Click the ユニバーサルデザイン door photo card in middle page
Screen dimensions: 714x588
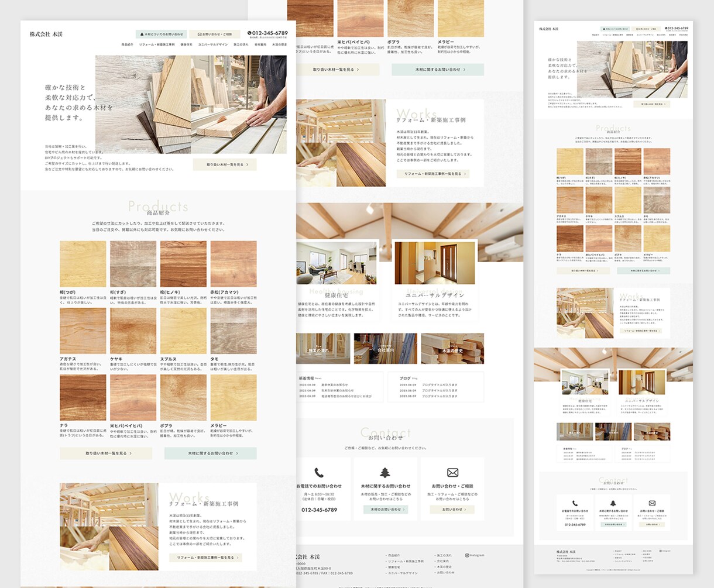click(435, 263)
